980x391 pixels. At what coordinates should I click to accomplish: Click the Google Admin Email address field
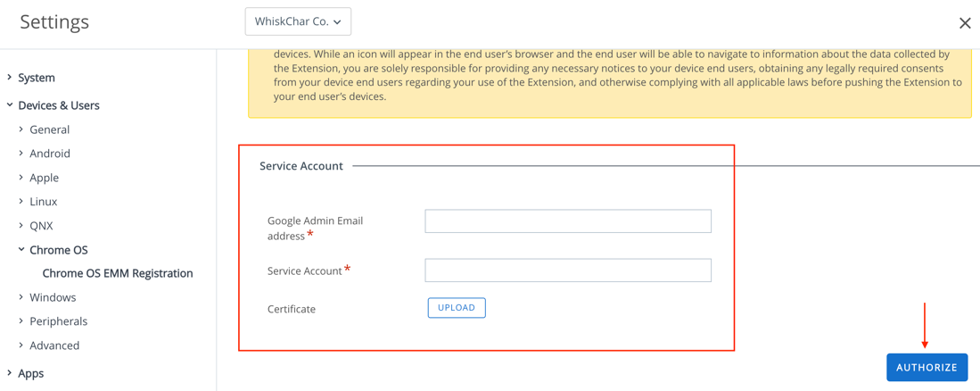coord(568,221)
